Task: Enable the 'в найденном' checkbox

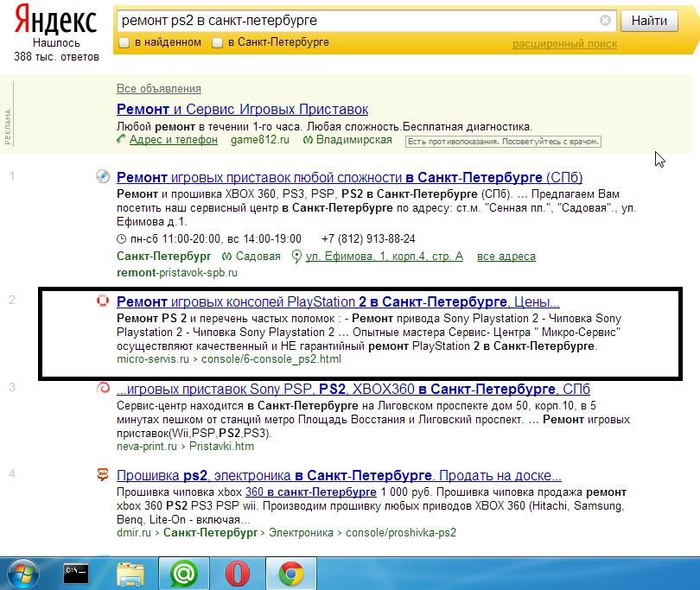Action: click(x=124, y=43)
